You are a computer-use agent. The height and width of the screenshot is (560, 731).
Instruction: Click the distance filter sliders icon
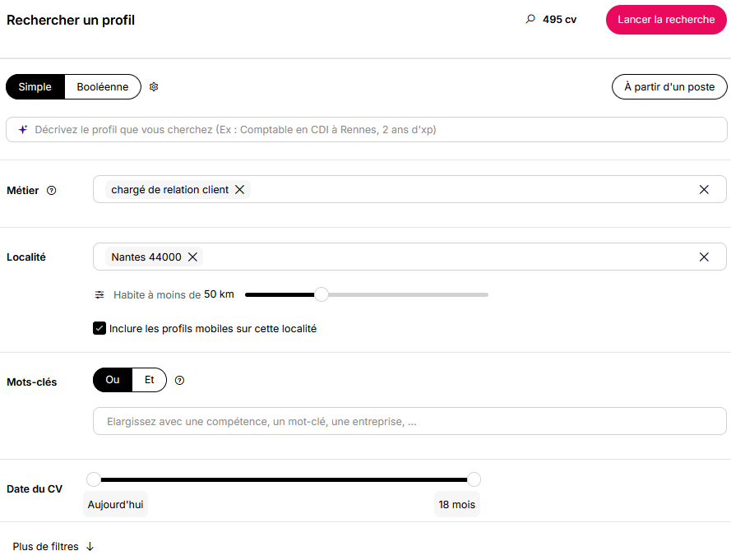99,294
